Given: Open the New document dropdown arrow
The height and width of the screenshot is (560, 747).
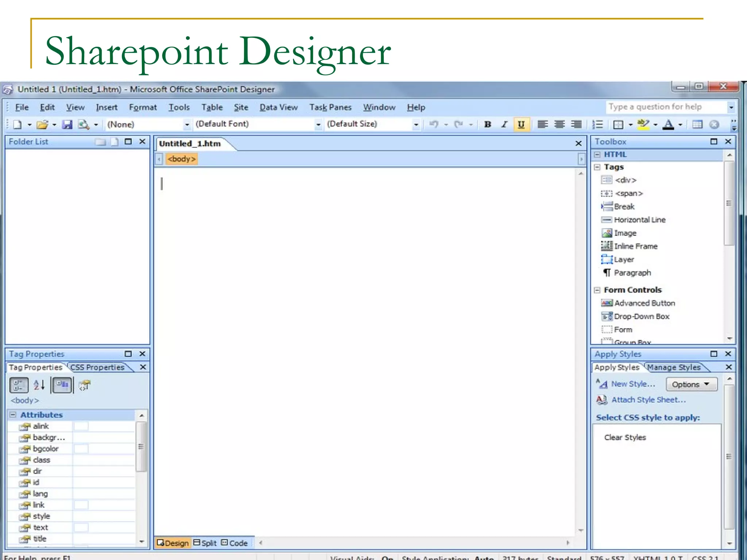Looking at the screenshot, I should (x=30, y=125).
